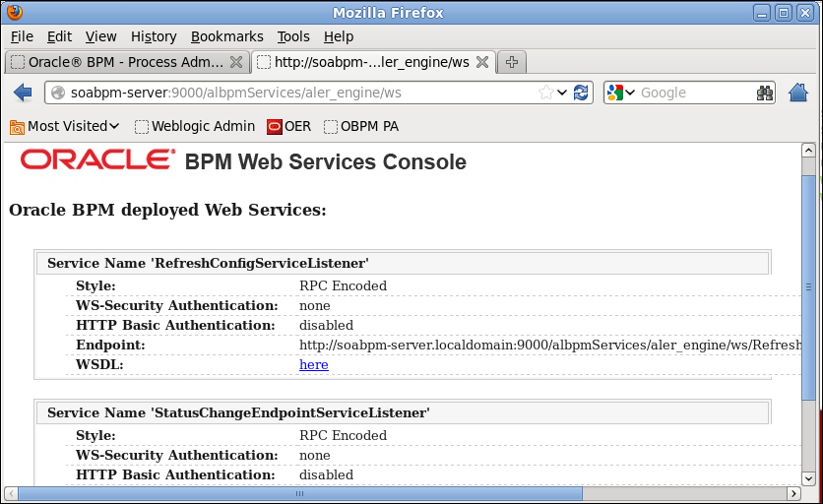Click 'Service Name RefreshConfigServiceListener' heading
The width and height of the screenshot is (823, 504).
[x=208, y=263]
